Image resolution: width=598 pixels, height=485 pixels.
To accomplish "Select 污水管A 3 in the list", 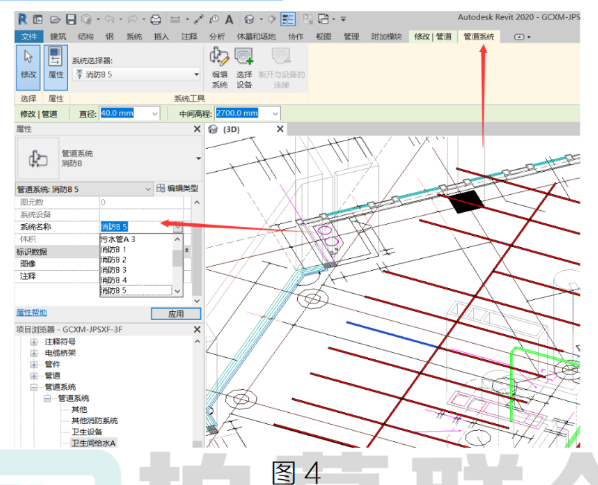I will click(137, 239).
